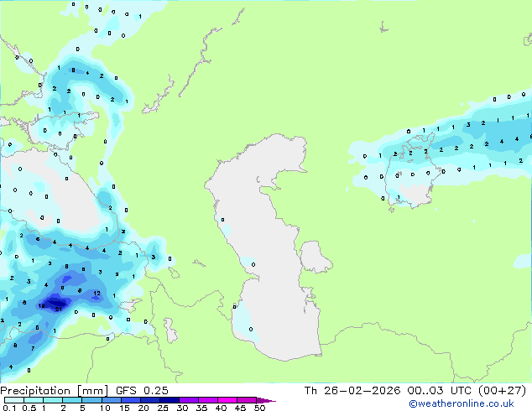Click the legend label "45"

point(240,408)
